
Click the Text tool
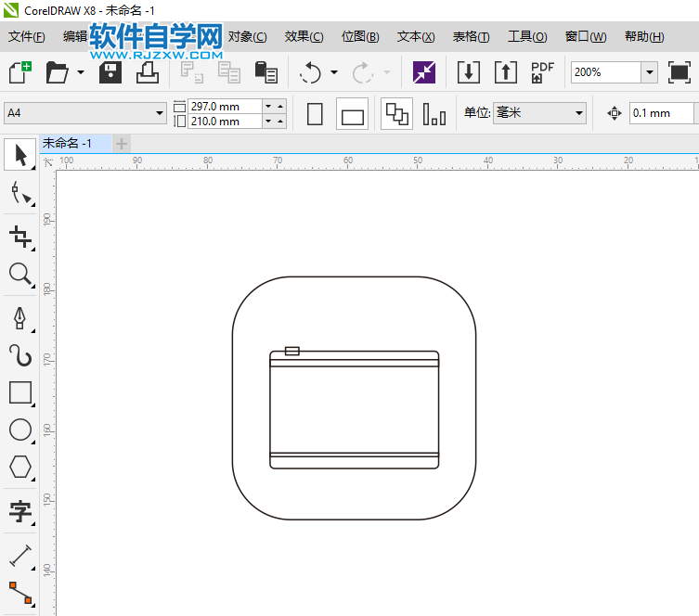(x=20, y=510)
